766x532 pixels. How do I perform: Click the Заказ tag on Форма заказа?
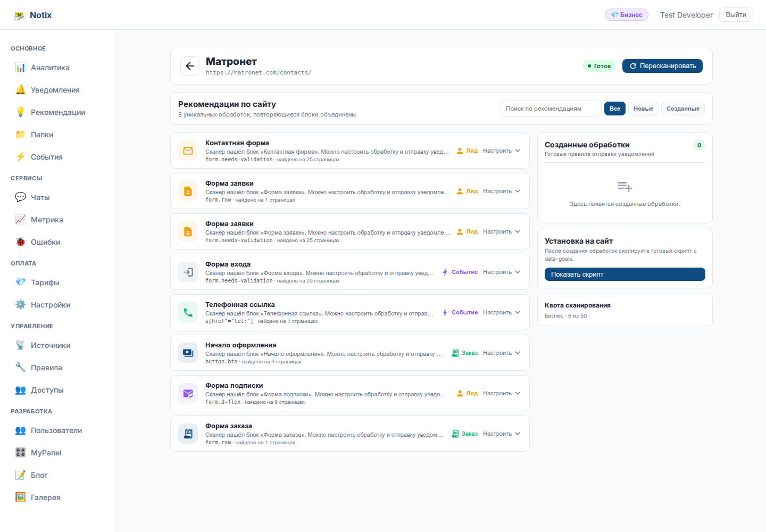pyautogui.click(x=464, y=434)
